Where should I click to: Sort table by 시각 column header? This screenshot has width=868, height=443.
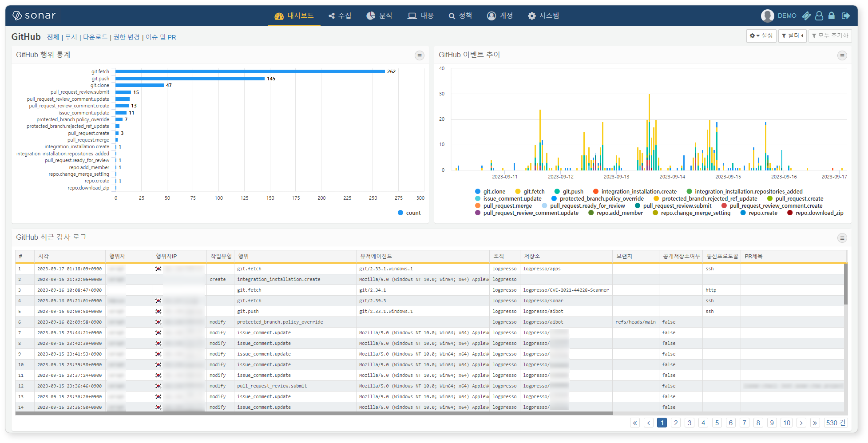pos(70,257)
